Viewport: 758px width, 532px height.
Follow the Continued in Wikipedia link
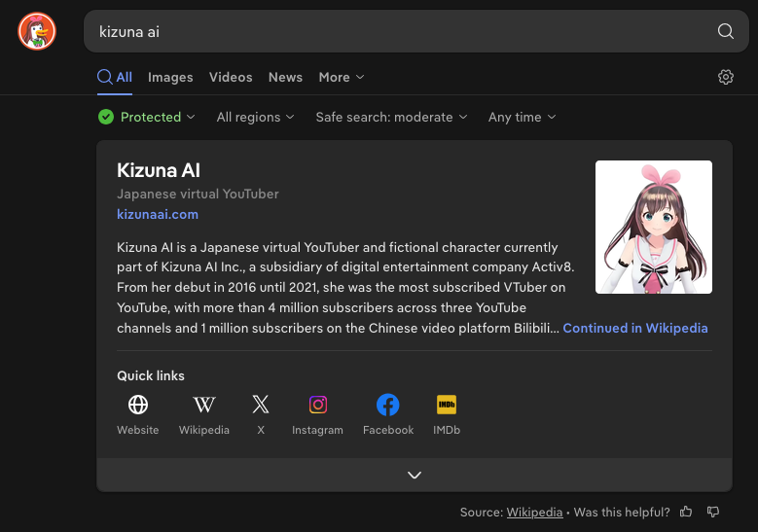click(x=635, y=328)
